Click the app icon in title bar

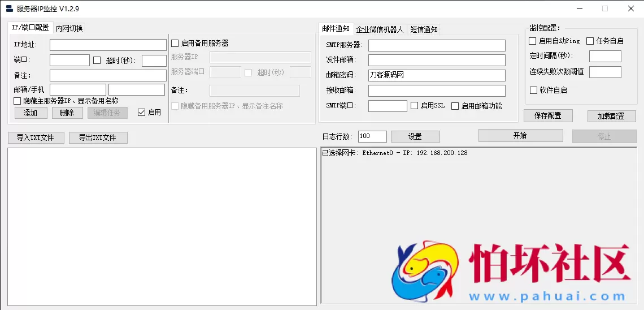click(9, 8)
